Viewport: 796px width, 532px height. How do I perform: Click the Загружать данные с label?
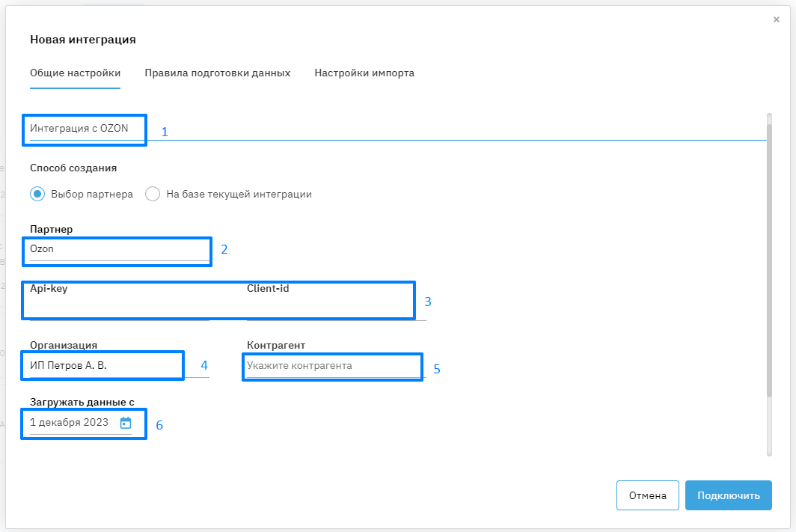(x=82, y=402)
